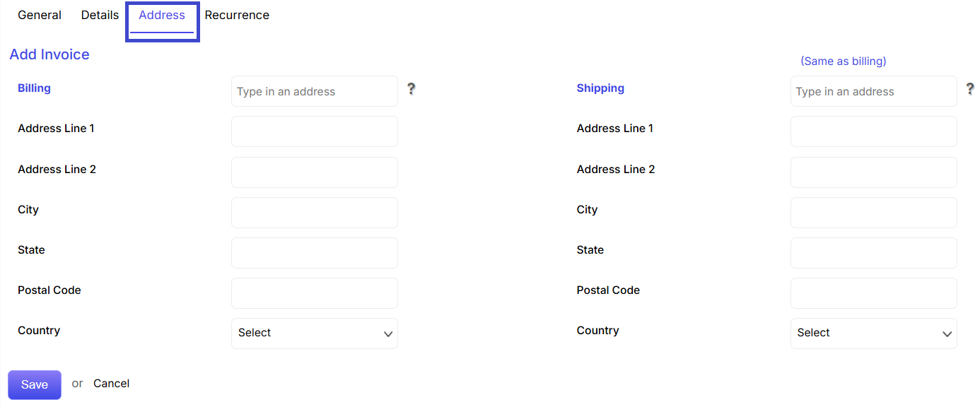Click the shipping Postal Code field

[x=874, y=293]
